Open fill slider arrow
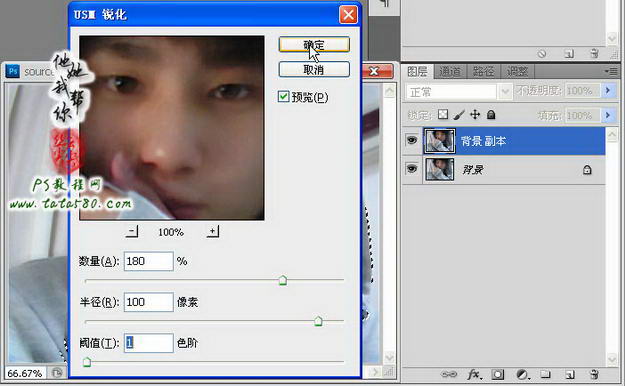 coord(608,115)
